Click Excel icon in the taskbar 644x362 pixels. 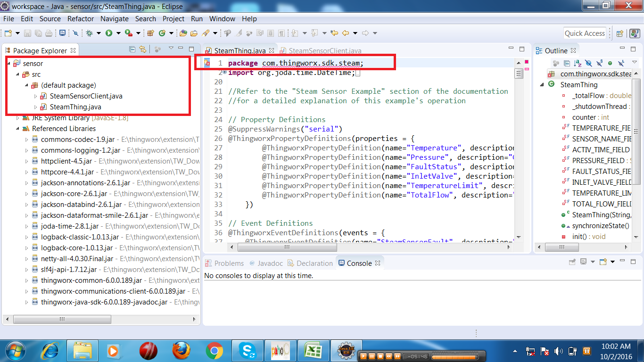click(313, 351)
